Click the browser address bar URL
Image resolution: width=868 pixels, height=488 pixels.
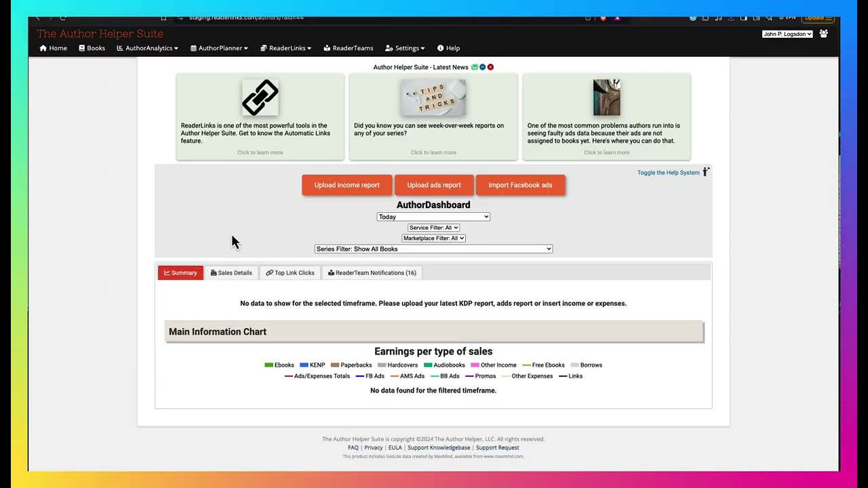[246, 18]
